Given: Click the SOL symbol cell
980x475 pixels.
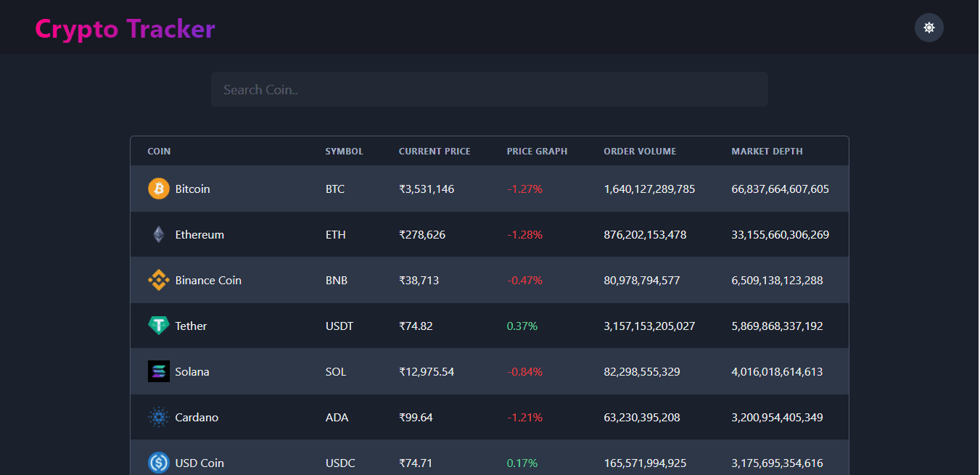Looking at the screenshot, I should click(x=336, y=371).
